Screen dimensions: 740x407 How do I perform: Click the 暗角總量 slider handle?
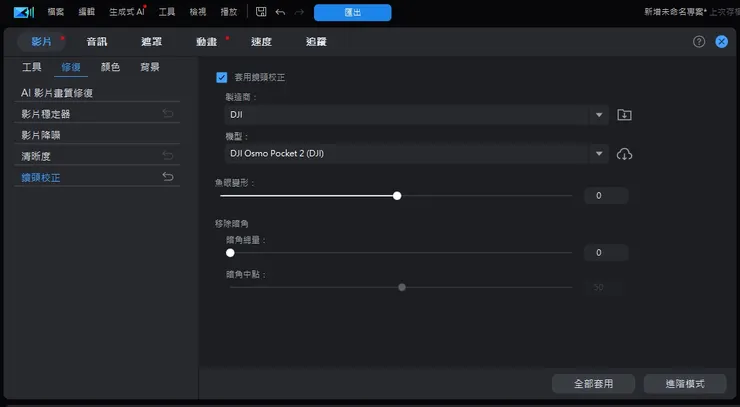click(230, 253)
